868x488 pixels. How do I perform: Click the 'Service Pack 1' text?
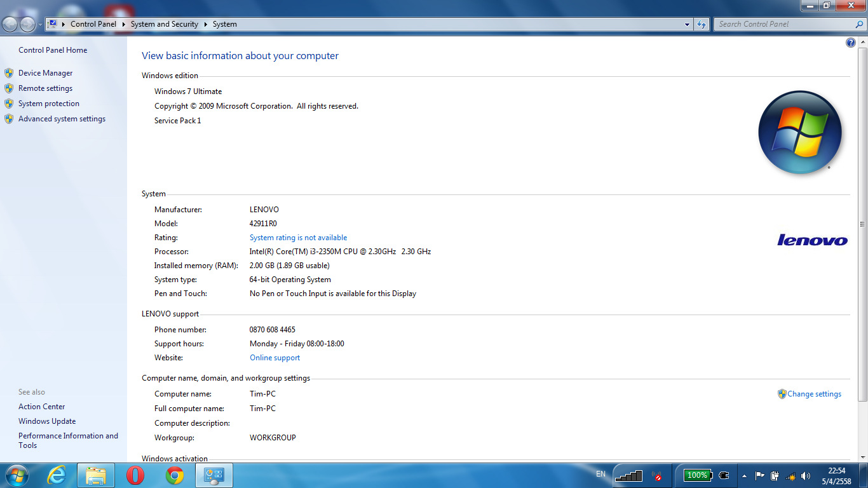[177, 121]
